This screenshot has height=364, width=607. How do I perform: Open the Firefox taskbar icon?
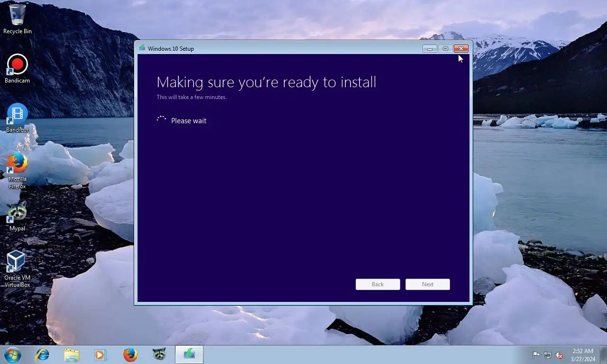click(130, 355)
